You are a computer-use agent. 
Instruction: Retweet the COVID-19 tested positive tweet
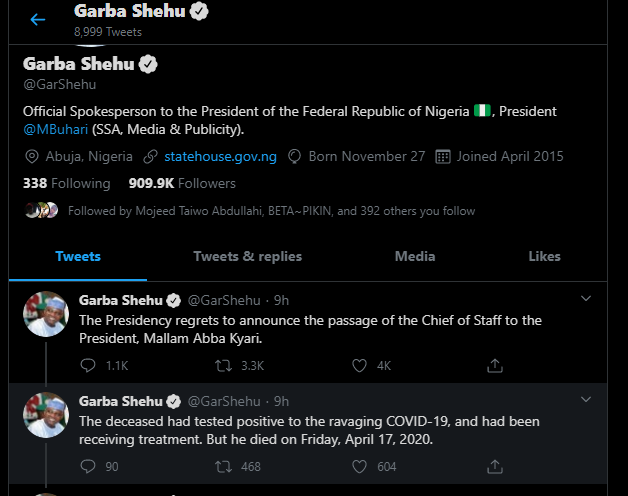tap(225, 466)
